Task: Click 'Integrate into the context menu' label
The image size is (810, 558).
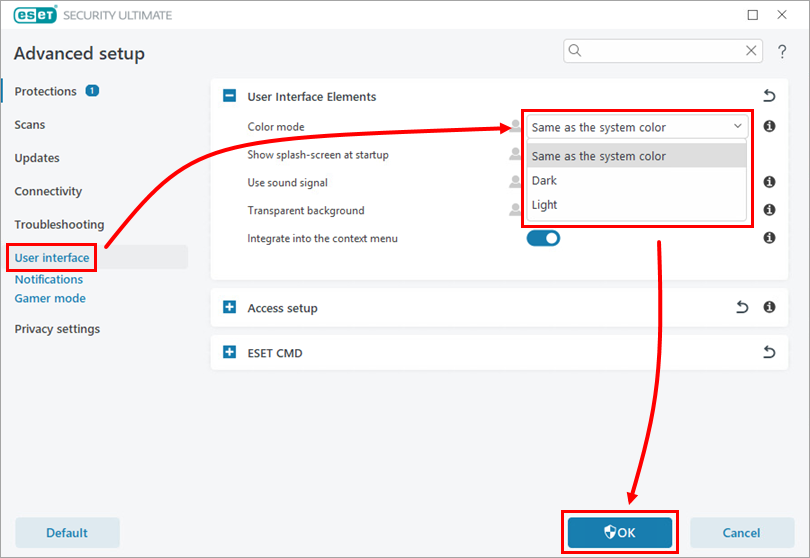Action: coord(322,238)
